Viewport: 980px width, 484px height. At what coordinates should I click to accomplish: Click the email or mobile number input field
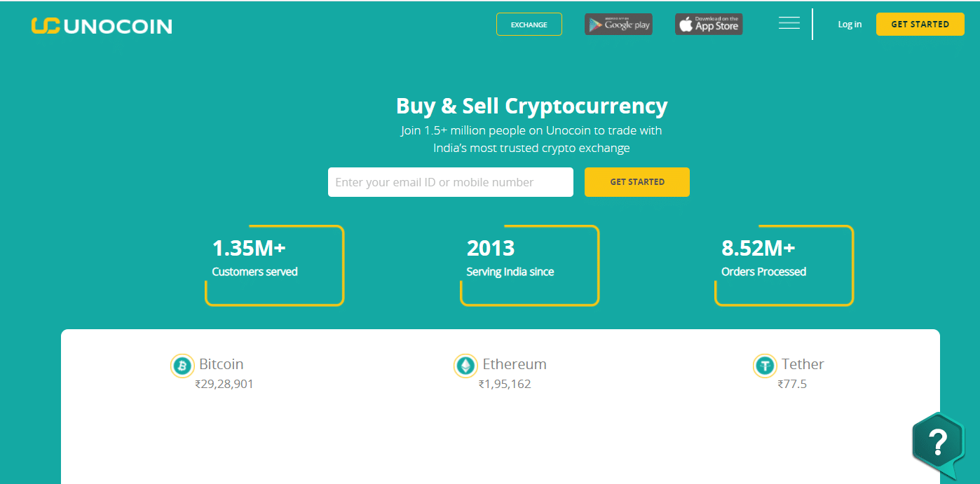(450, 181)
